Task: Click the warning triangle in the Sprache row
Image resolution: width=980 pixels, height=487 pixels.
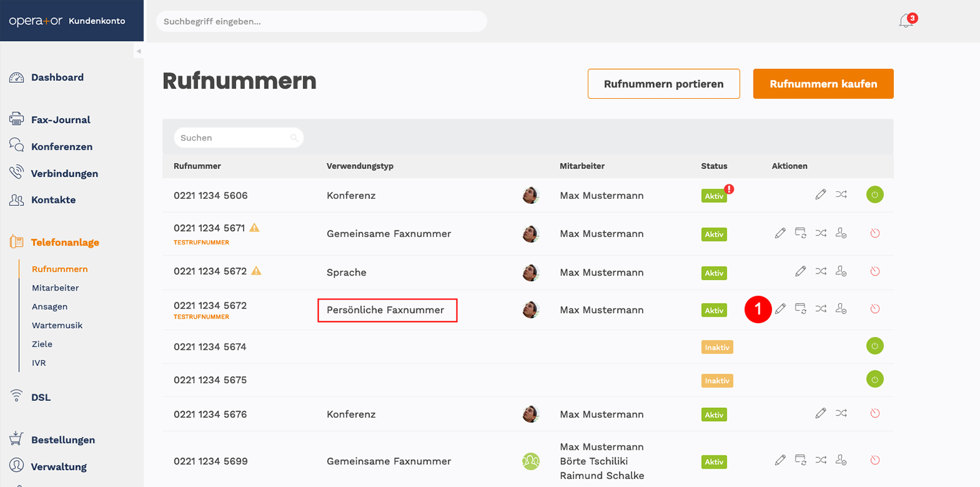Action: point(256,270)
